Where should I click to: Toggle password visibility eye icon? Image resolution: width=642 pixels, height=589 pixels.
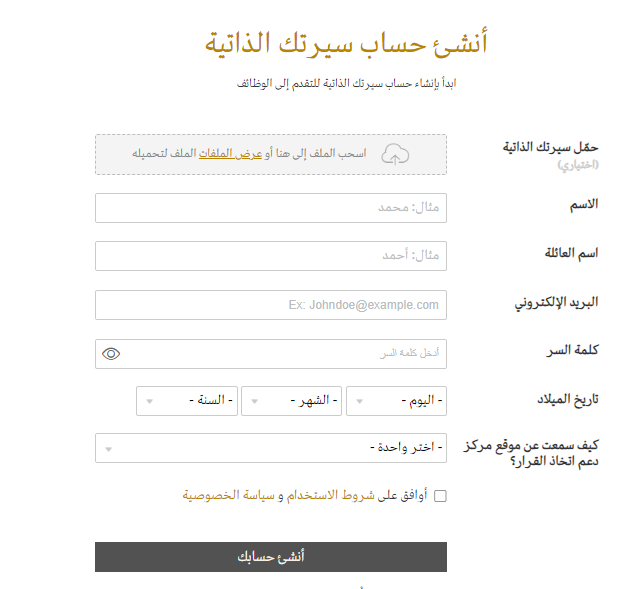[111, 354]
